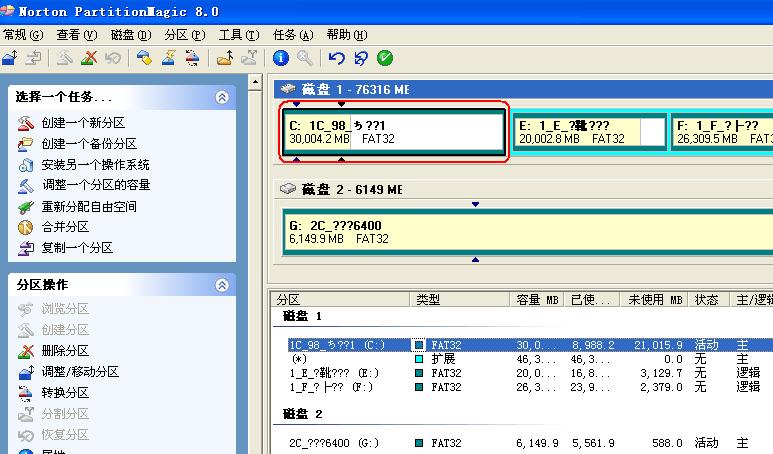Click the format partition lightning toolbar icon
Viewport: 773px width, 454px height.
click(x=168, y=58)
